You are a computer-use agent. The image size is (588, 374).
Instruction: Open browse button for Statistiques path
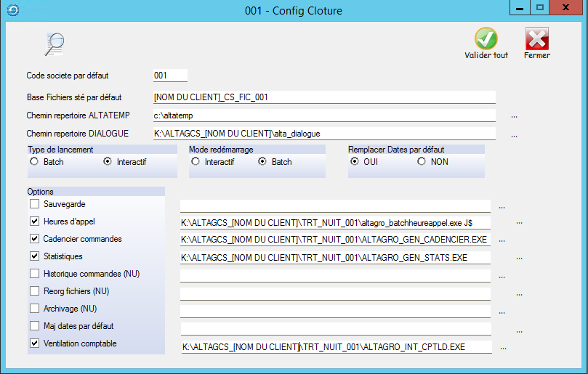519,258
